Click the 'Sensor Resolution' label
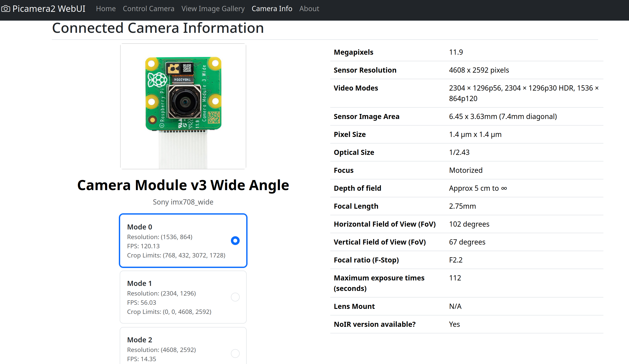Image resolution: width=629 pixels, height=364 pixels. (365, 70)
